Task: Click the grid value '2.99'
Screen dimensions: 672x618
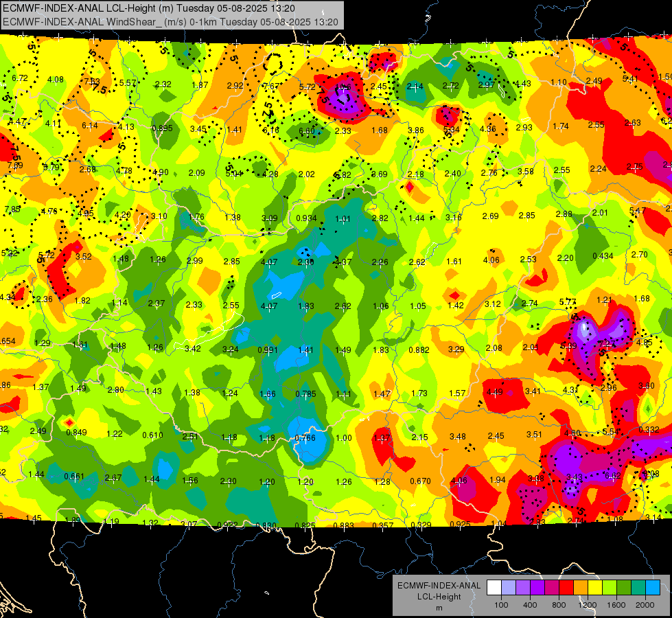Action: (x=195, y=260)
